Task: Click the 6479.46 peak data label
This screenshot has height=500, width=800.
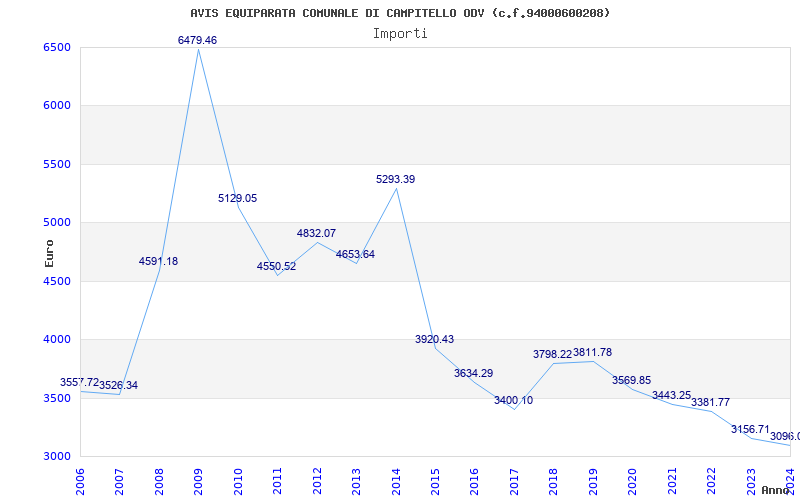Action: (x=197, y=40)
